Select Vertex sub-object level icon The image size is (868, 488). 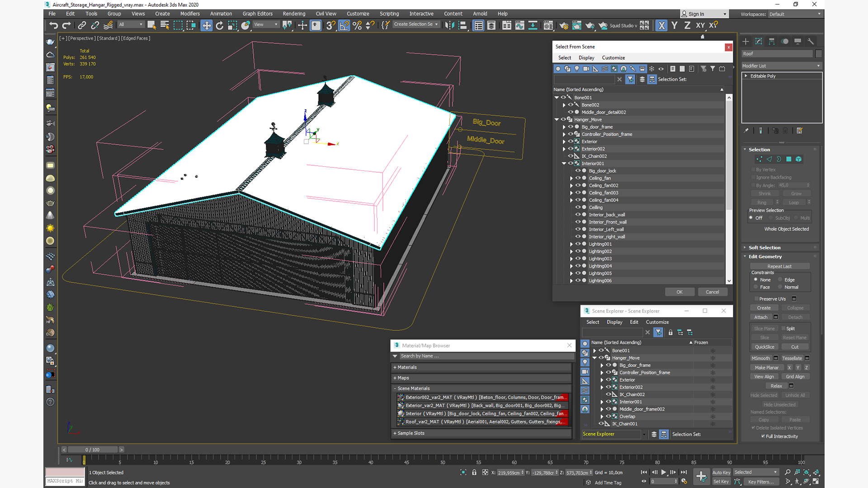pos(759,159)
